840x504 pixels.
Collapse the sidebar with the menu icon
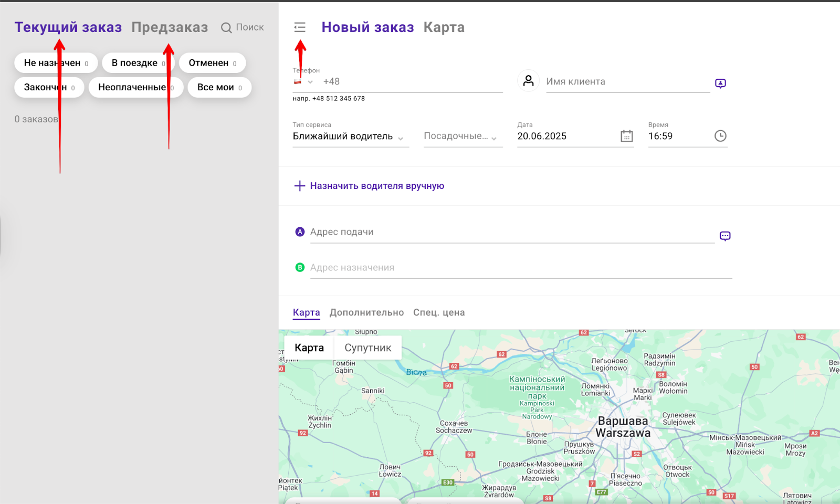coord(300,27)
